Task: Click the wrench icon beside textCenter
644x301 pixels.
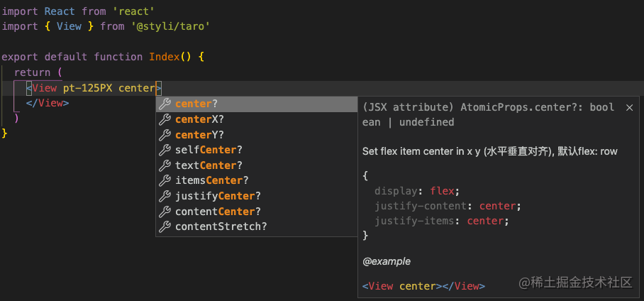Action: 165,165
